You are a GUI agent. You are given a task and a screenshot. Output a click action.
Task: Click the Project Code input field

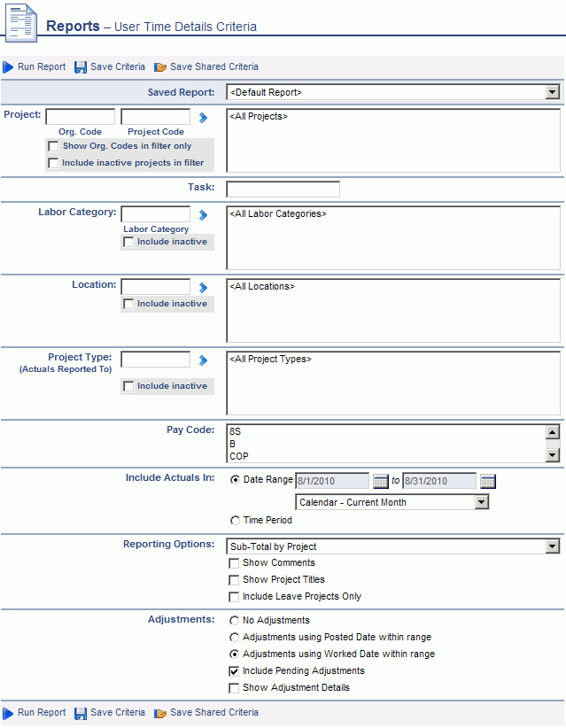click(156, 117)
